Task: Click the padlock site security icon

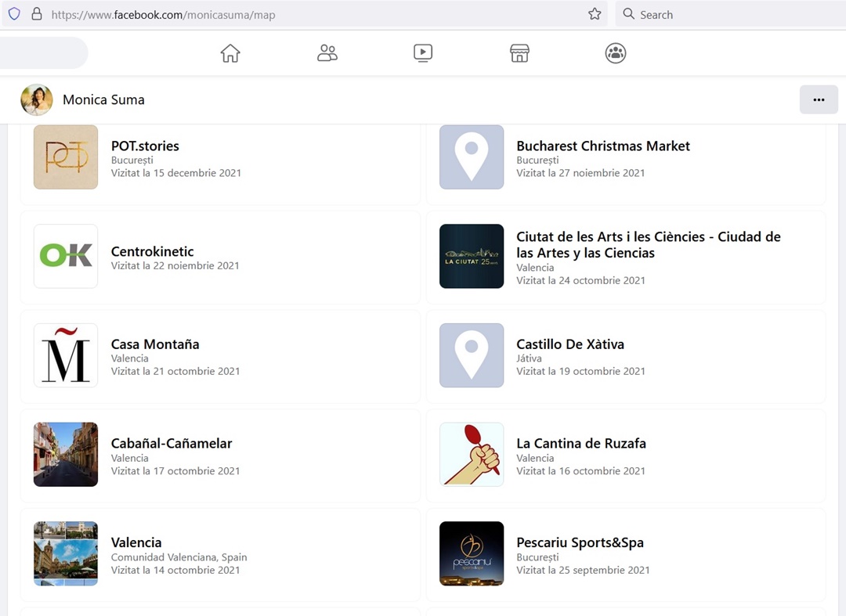Action: click(36, 14)
